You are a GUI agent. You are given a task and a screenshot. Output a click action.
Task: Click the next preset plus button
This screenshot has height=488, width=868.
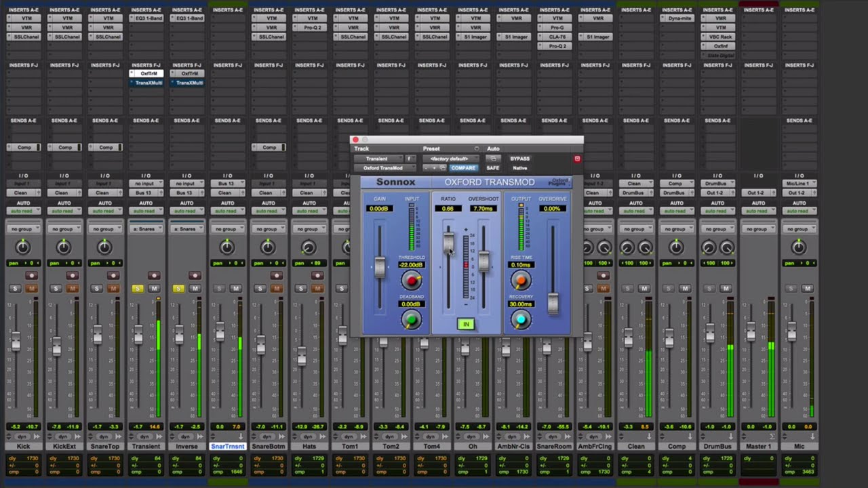[434, 168]
